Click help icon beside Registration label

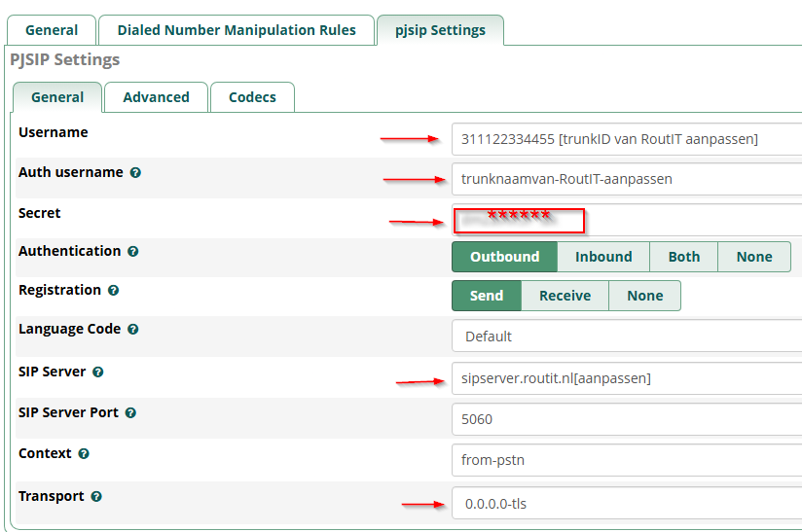pos(114,291)
